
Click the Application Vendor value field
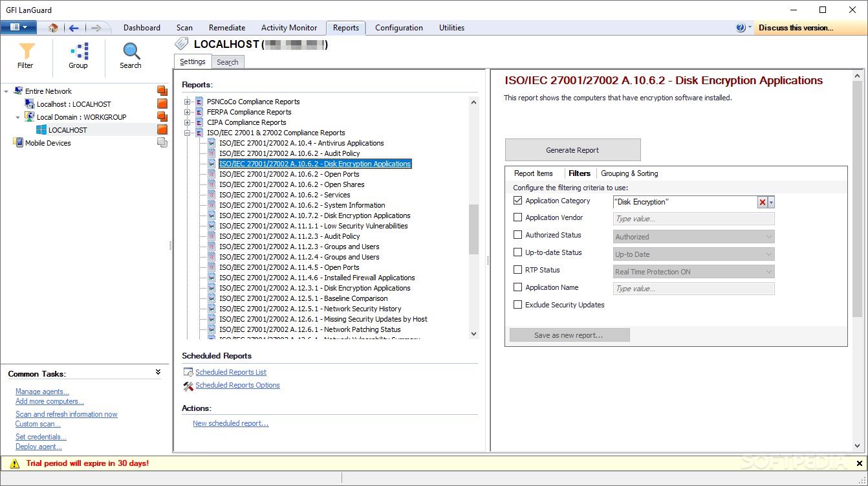tap(693, 219)
